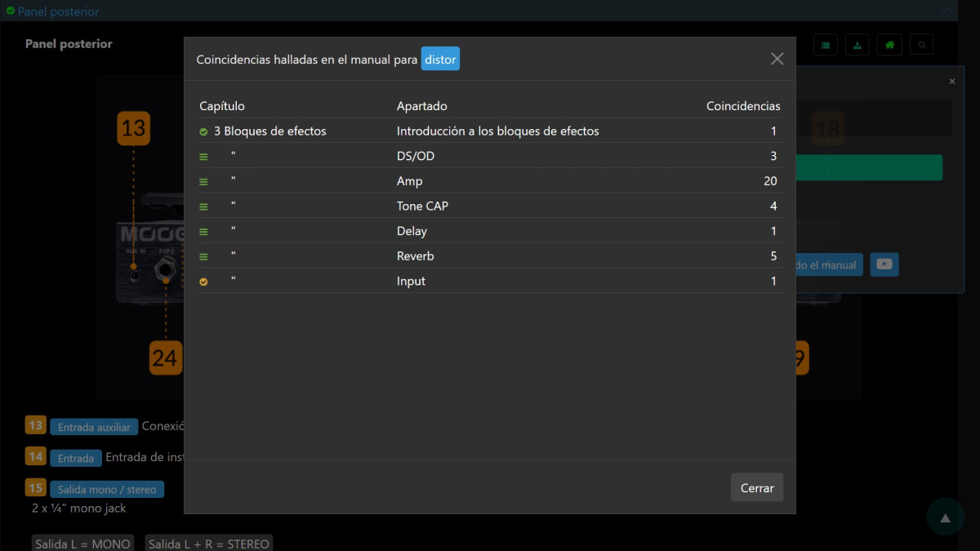Image resolution: width=980 pixels, height=551 pixels.
Task: Click the orange check icon beside Input
Action: pos(203,282)
